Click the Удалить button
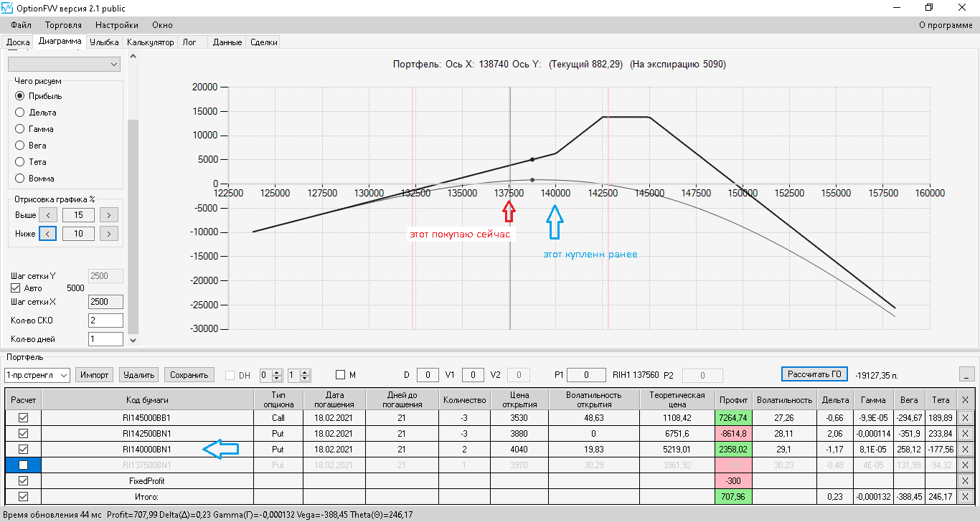Image resolution: width=980 pixels, height=522 pixels. pyautogui.click(x=139, y=375)
